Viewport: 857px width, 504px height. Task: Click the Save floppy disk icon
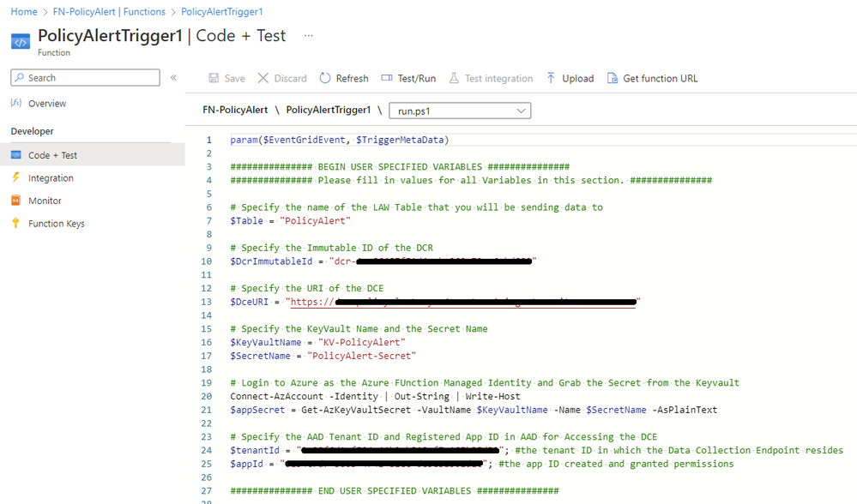click(214, 78)
